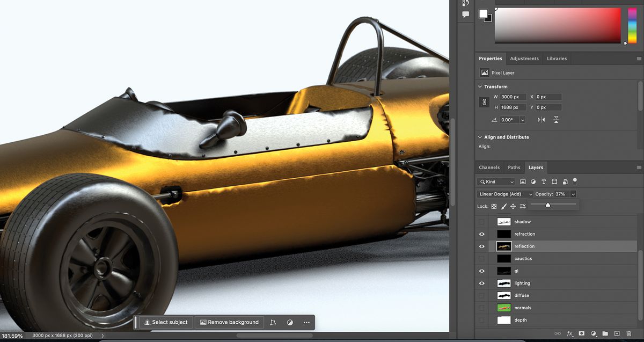Viewport: 644px width, 342px height.
Task: Toggle visibility of the lighting layer
Action: tap(481, 283)
